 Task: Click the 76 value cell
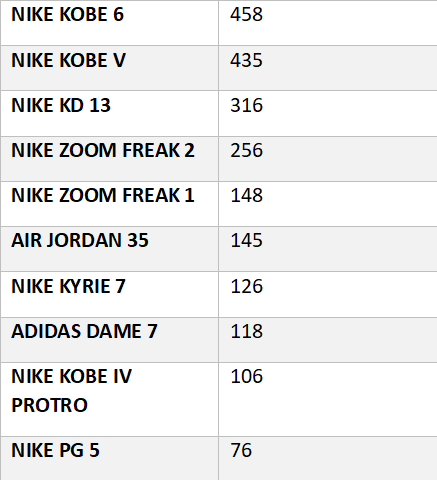point(328,458)
